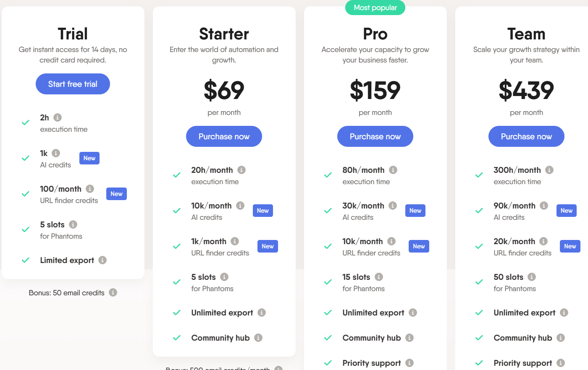Image resolution: width=588 pixels, height=370 pixels.
Task: Click the checkmark next to 2h execution time
Action: tap(26, 122)
